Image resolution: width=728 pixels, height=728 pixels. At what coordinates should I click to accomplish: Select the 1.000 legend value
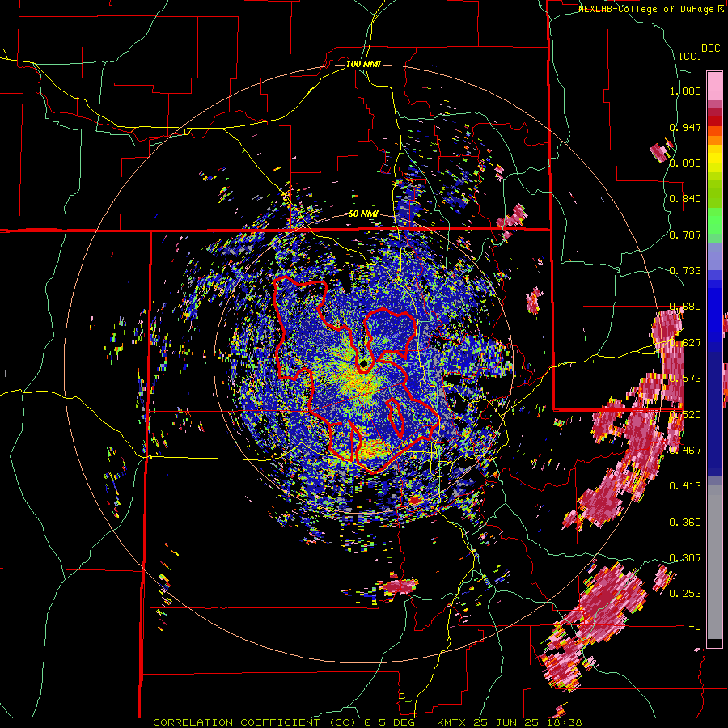[685, 91]
